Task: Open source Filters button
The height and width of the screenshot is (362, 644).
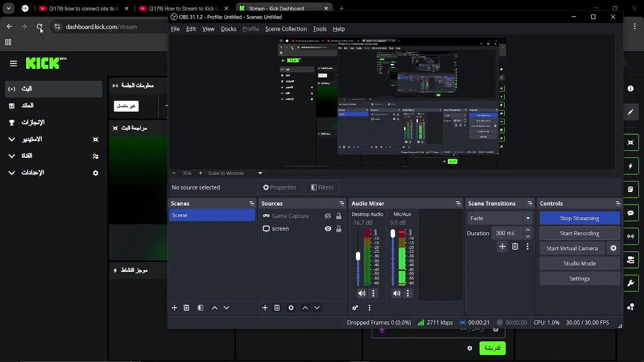Action: click(322, 188)
